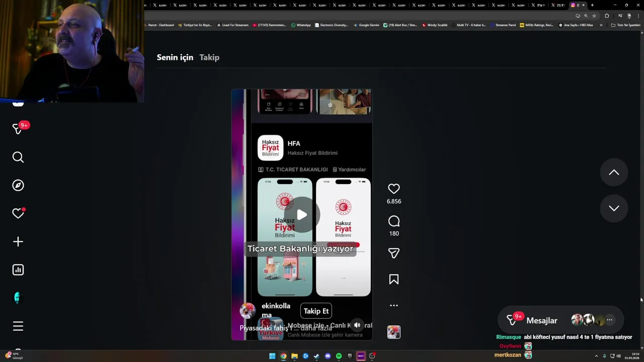Open the ekinkollama username link
The image size is (644, 362).
pyautogui.click(x=276, y=310)
